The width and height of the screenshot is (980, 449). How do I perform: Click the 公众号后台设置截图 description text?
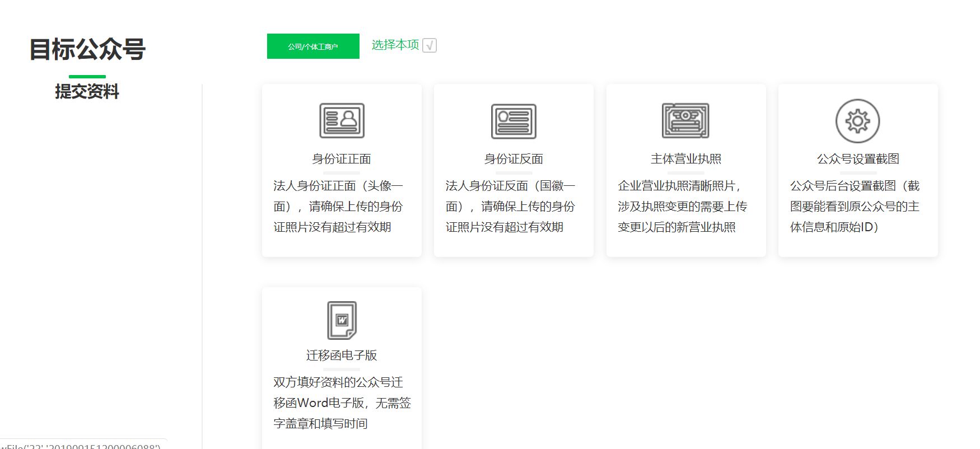point(855,206)
